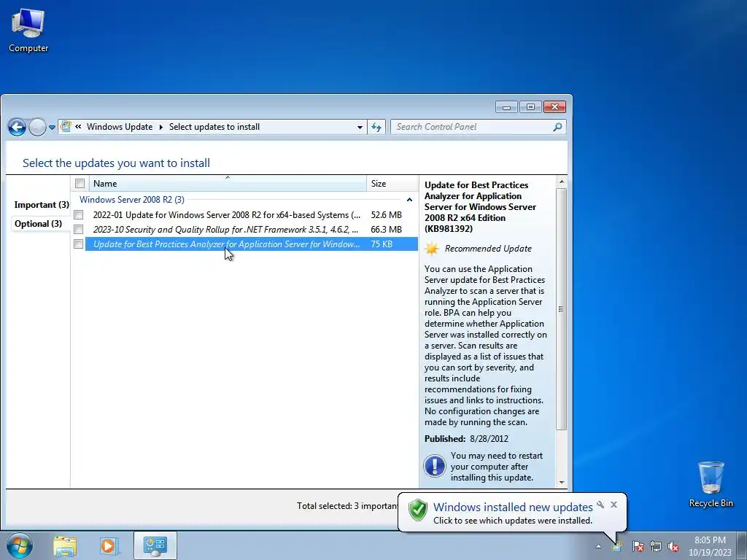Open the clock showing 8:05 PM
The width and height of the screenshot is (747, 560).
[x=709, y=545]
